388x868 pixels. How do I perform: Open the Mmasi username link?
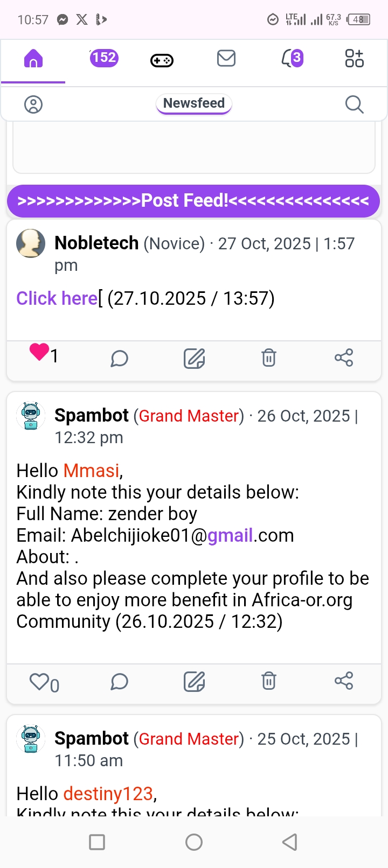click(91, 471)
